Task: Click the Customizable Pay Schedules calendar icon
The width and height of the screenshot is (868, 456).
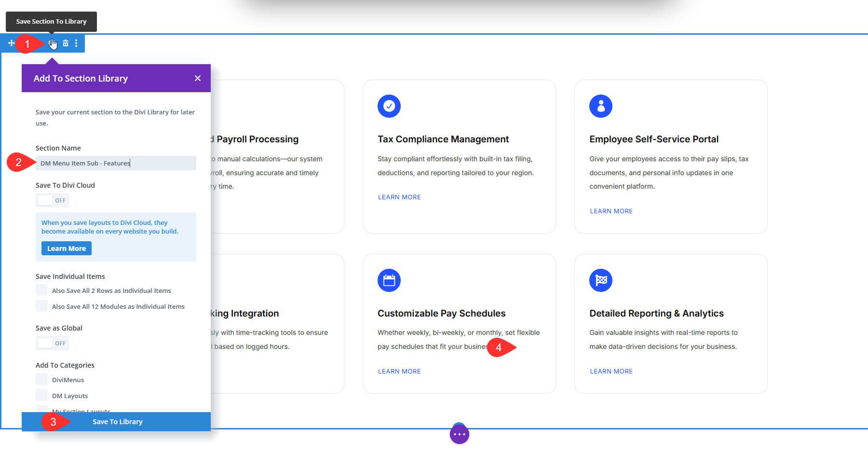Action: pyautogui.click(x=389, y=280)
